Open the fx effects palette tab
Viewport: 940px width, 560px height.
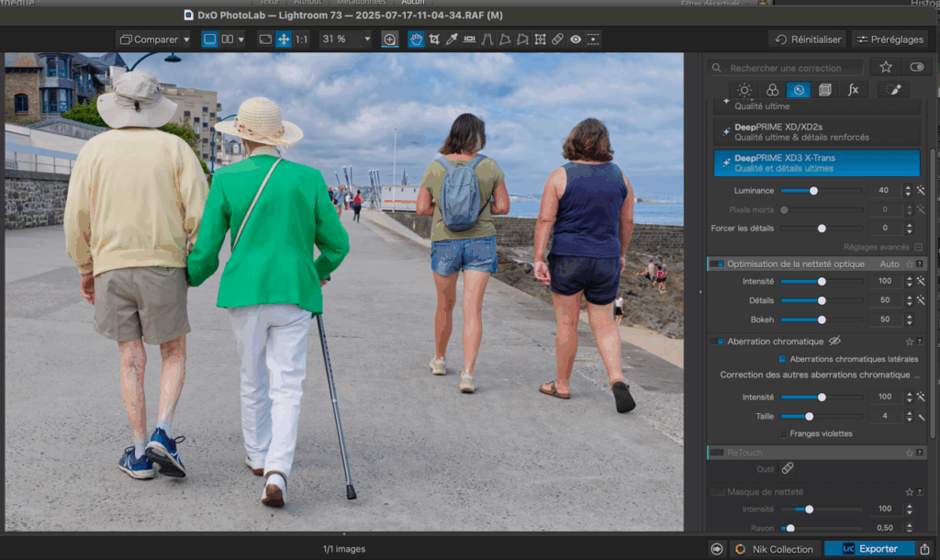pos(853,90)
